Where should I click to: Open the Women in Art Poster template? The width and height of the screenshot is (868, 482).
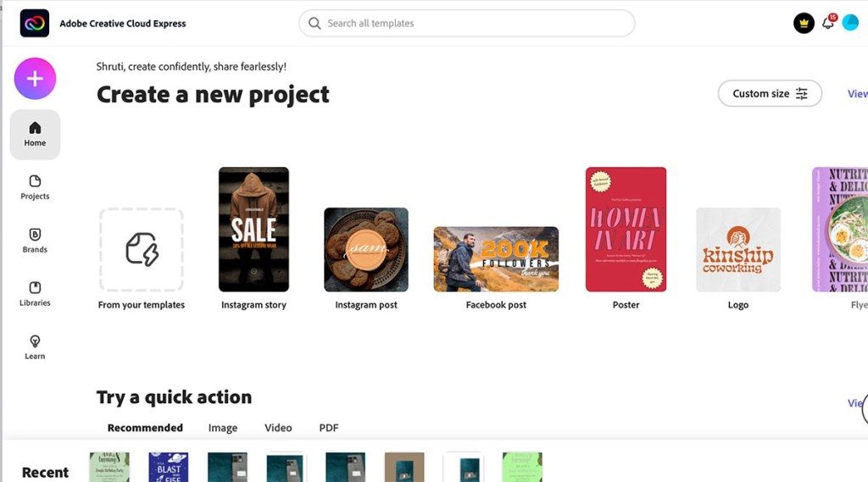[626, 229]
